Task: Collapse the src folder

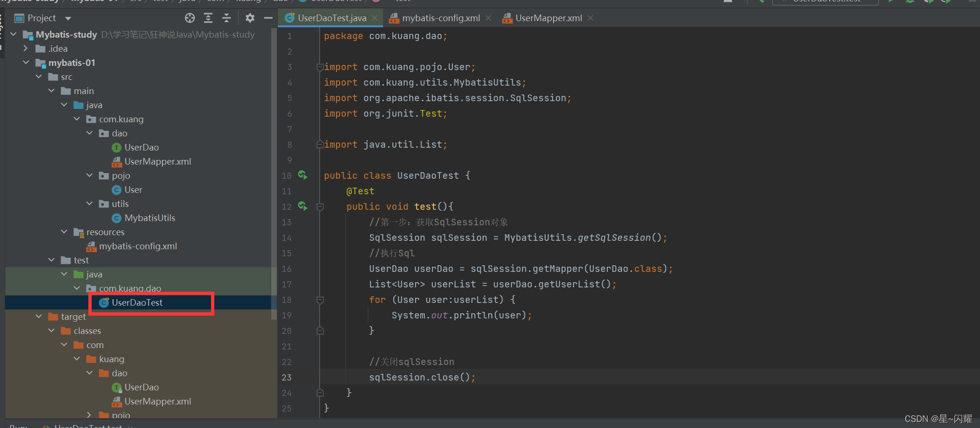Action: pos(39,77)
